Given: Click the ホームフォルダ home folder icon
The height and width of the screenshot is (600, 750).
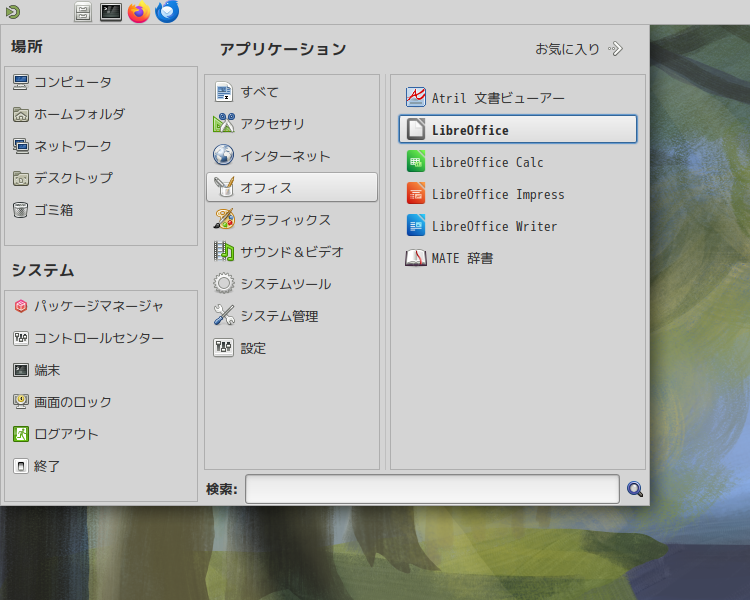Looking at the screenshot, I should [21, 114].
